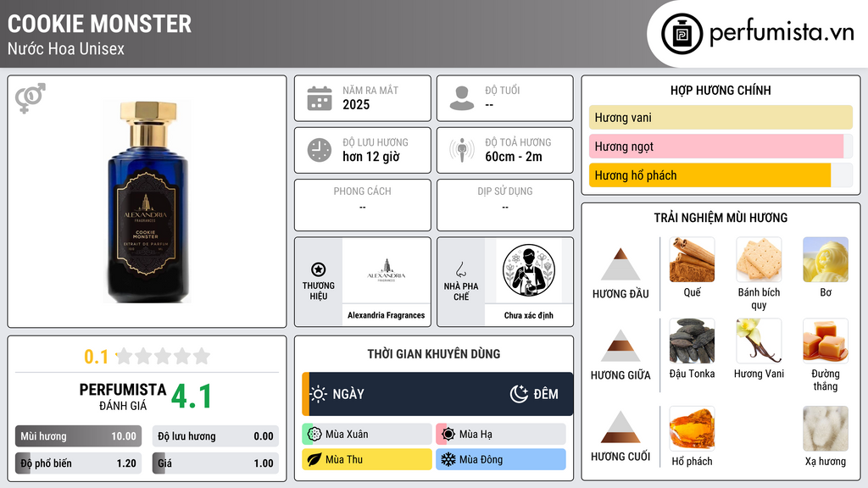
Task: Select the Đường thắng caramel note
Action: (826, 341)
